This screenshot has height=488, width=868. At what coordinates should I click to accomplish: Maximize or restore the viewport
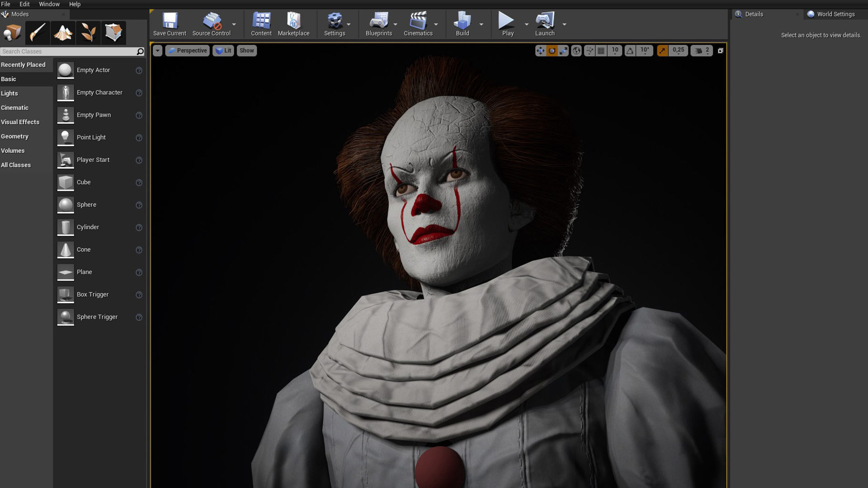click(721, 51)
